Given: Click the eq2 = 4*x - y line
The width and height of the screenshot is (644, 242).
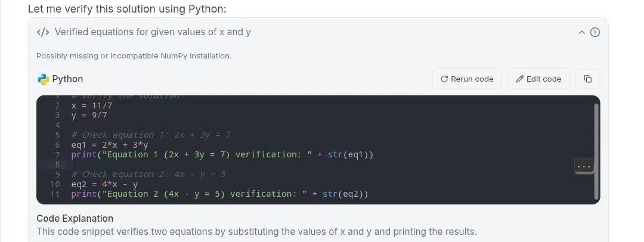Looking at the screenshot, I should pyautogui.click(x=104, y=184).
